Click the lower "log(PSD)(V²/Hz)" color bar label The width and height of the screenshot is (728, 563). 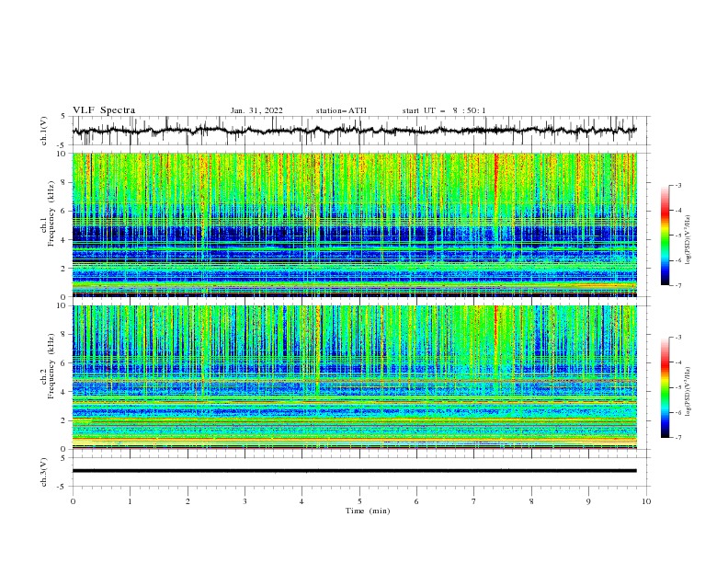click(688, 391)
